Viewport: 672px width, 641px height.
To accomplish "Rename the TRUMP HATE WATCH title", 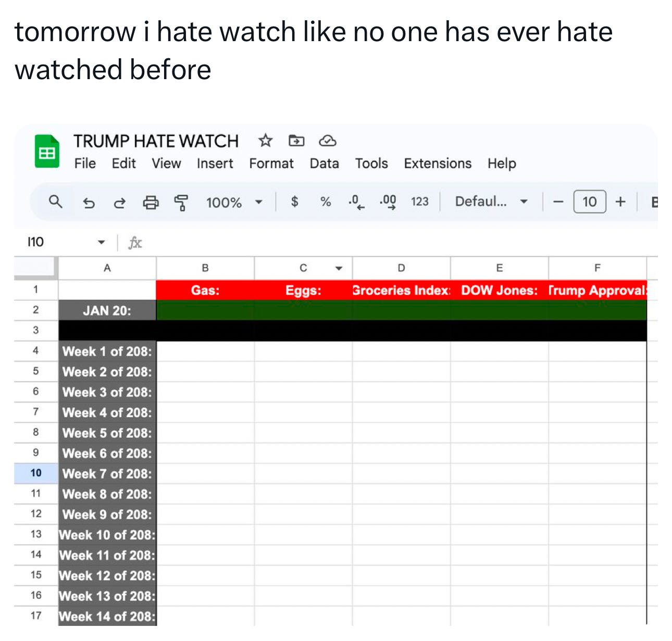I will point(156,141).
